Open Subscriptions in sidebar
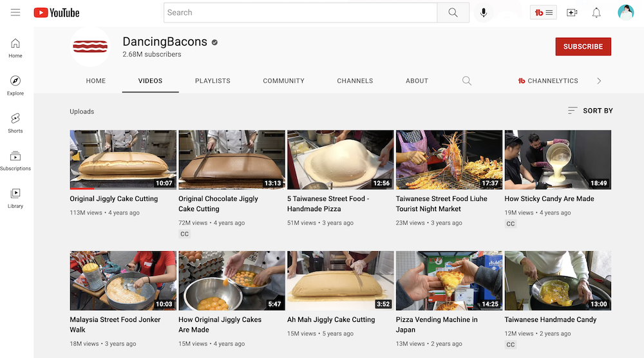Viewport: 644px width, 358px height. pos(15,160)
